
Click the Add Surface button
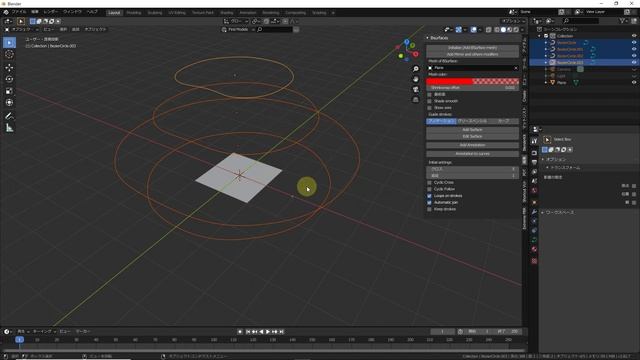click(x=473, y=130)
